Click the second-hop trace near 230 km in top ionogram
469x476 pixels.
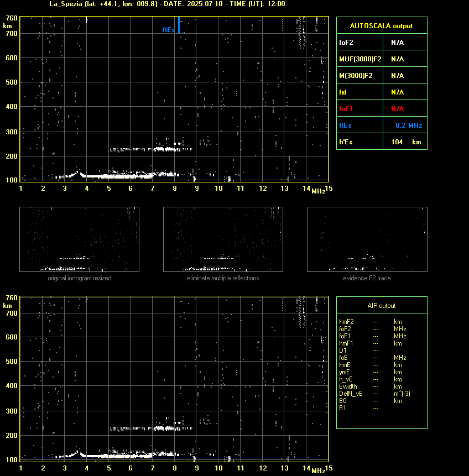151,149
